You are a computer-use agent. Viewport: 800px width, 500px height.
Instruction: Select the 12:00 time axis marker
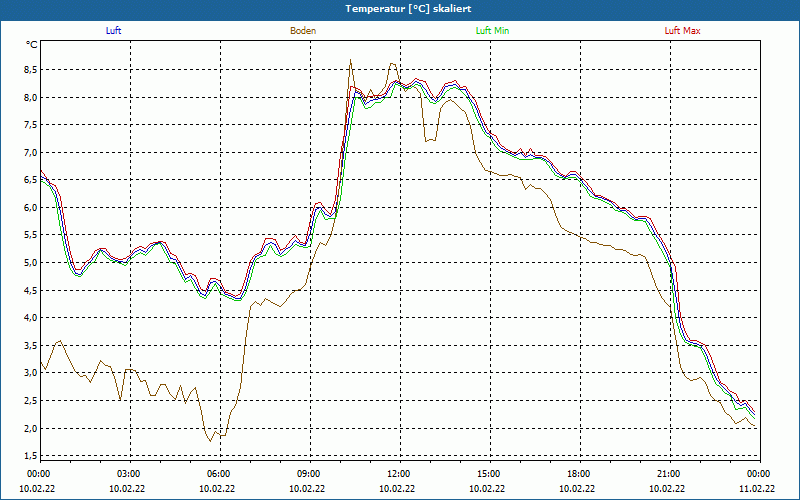[399, 474]
